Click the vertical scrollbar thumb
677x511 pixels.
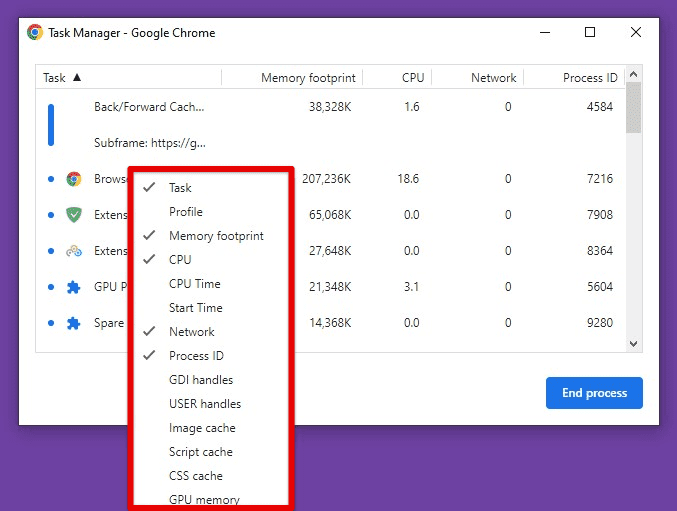[x=633, y=107]
